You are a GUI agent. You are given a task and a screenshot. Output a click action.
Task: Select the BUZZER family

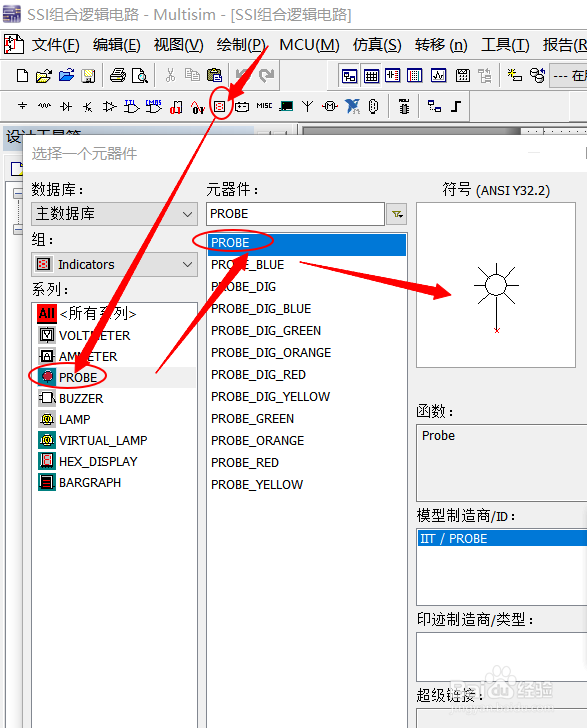pos(115,398)
